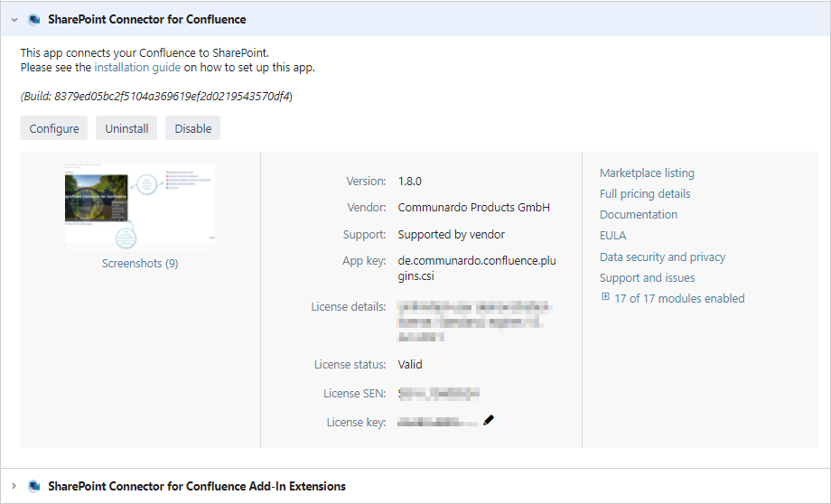
Task: Expand the Add-In Extensions chevron
Action: [14, 486]
